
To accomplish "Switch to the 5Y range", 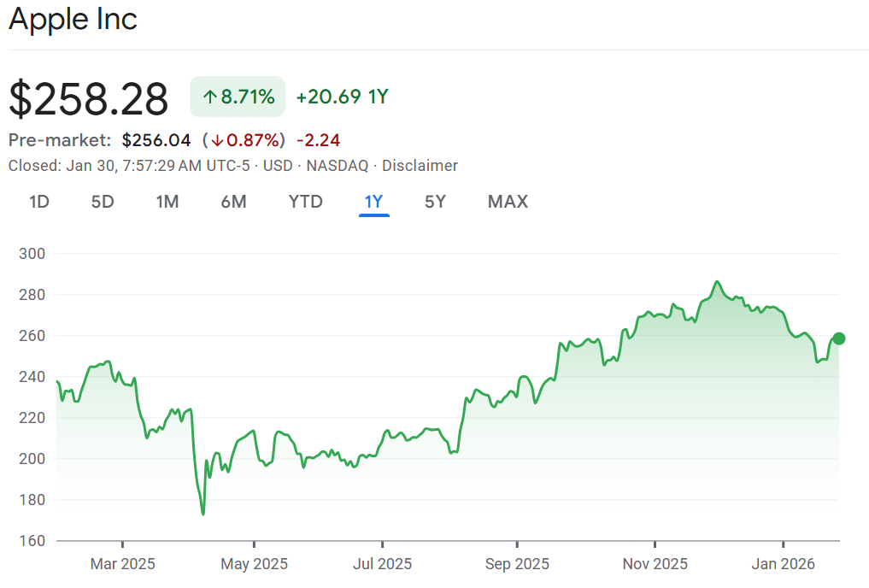I will point(435,202).
